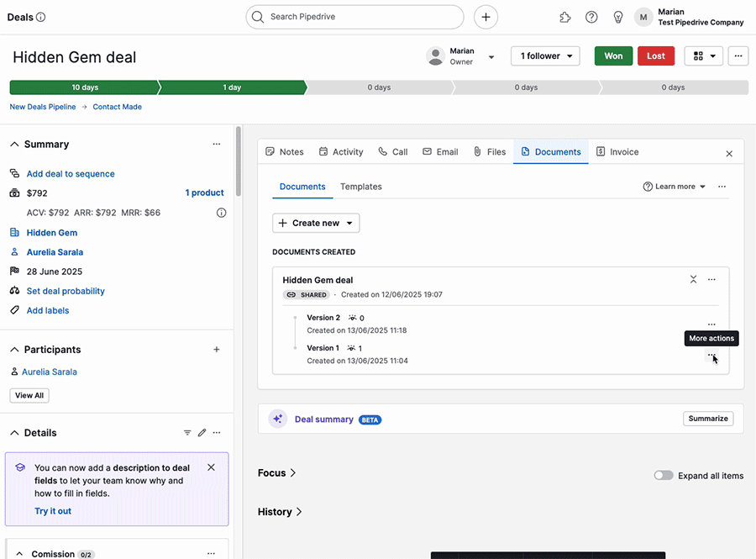The height and width of the screenshot is (559, 756).
Task: Select the Documents sub-tab
Action: (x=302, y=187)
